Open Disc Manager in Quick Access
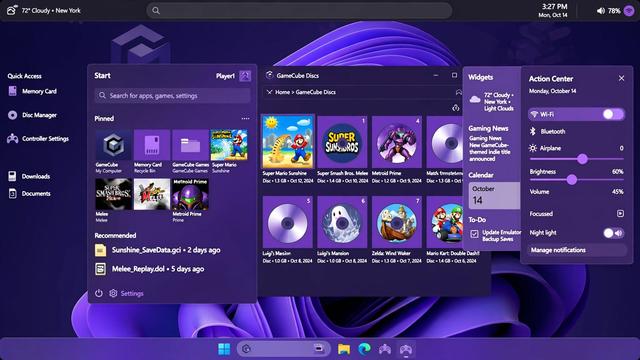This screenshot has height=360, width=640. click(x=13, y=115)
